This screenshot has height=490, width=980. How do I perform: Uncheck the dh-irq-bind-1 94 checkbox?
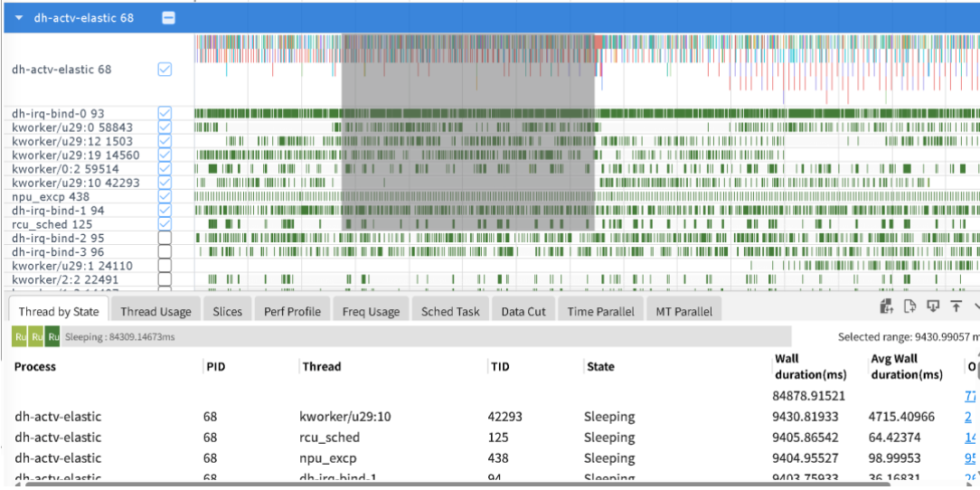(165, 210)
